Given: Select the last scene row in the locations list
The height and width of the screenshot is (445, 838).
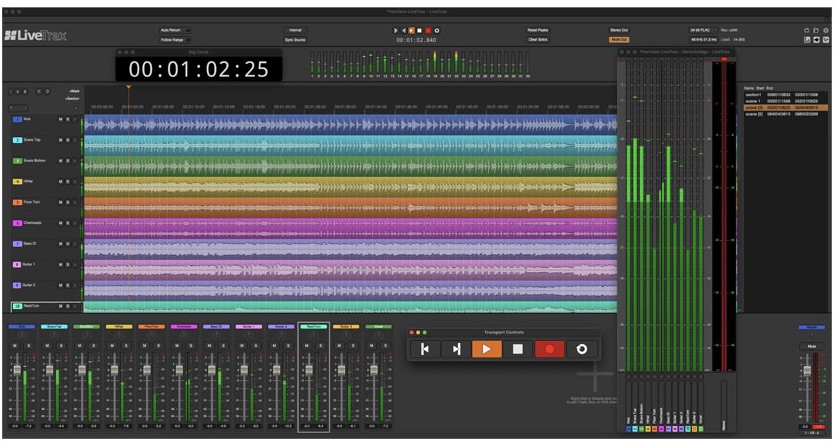Looking at the screenshot, I should tap(786, 114).
